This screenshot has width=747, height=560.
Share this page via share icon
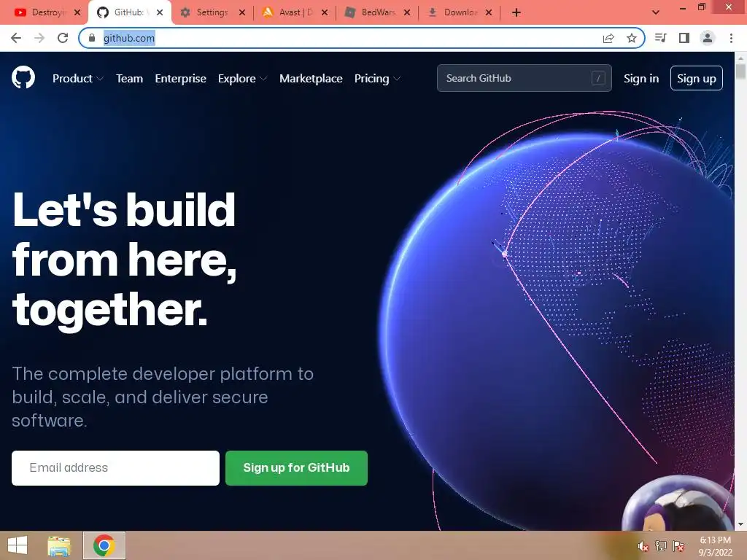[608, 38]
